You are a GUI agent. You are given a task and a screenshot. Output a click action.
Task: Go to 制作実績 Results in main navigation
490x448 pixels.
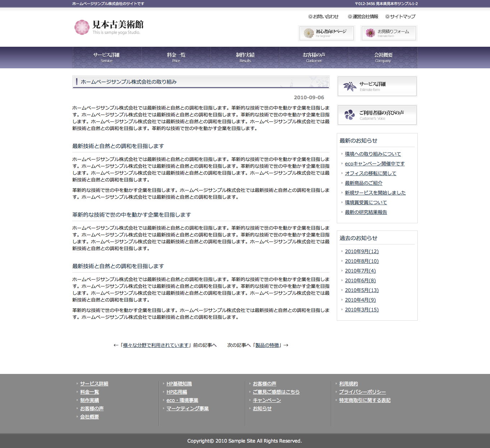[245, 58]
